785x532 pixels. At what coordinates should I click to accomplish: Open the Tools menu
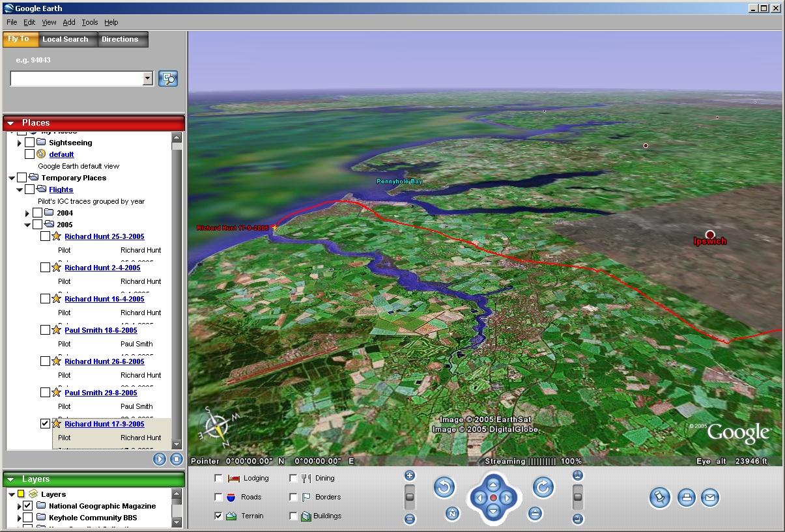(x=89, y=22)
